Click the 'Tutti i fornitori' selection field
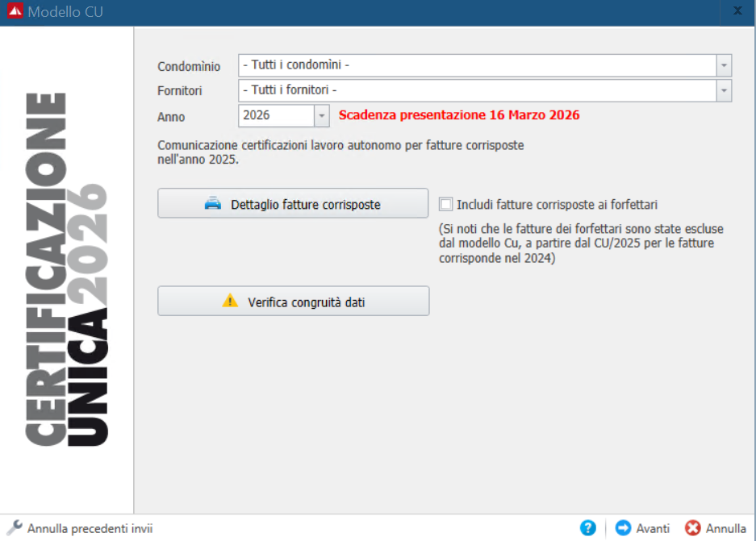Viewport: 756px width, 541px height. coord(476,90)
